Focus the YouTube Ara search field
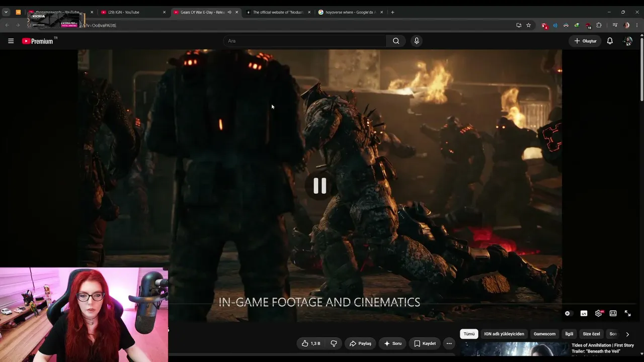The height and width of the screenshot is (362, 644). click(x=304, y=41)
